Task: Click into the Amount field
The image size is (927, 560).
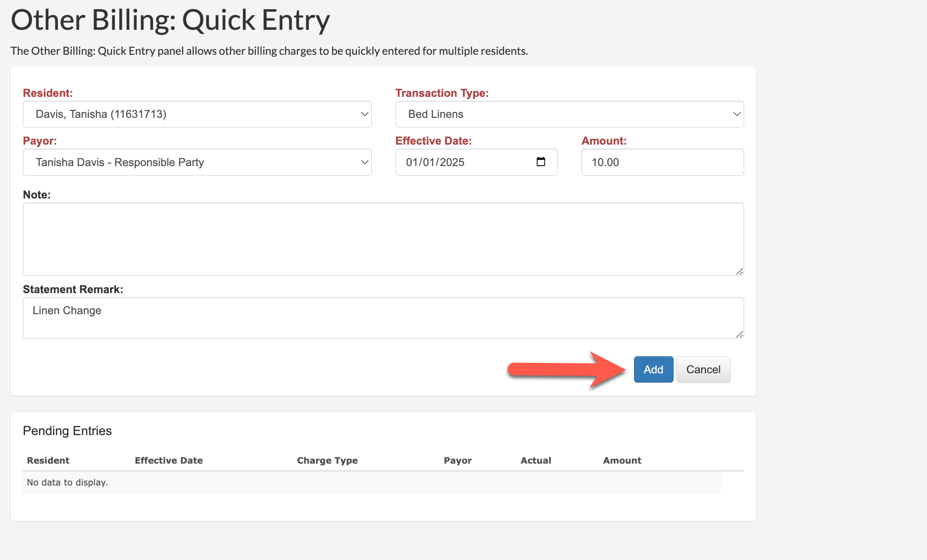Action: click(x=662, y=162)
